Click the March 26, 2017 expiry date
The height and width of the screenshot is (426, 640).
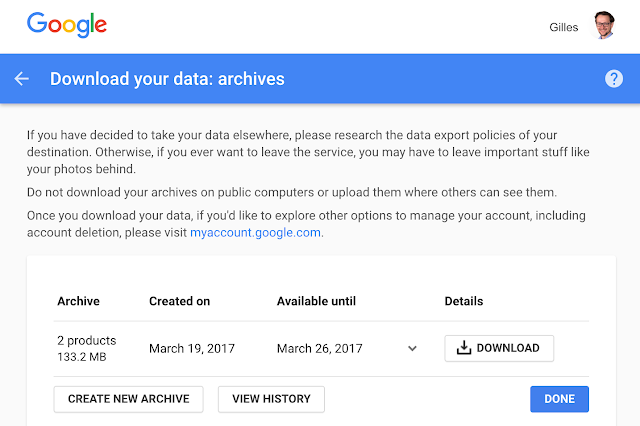point(319,348)
